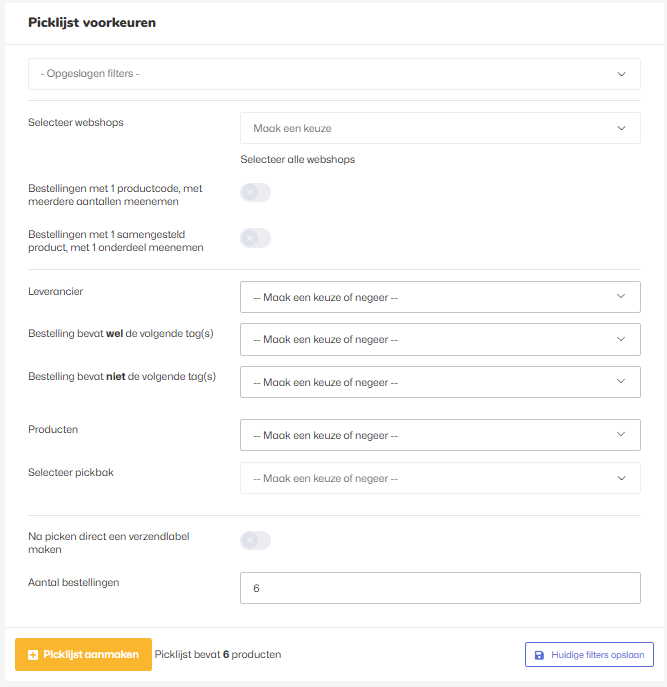Click the chevron arrow in Producten field
The width and height of the screenshot is (667, 687).
click(621, 435)
